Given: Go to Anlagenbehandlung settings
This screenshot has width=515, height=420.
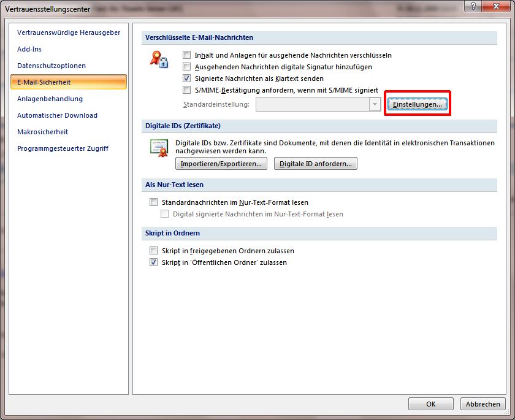Looking at the screenshot, I should click(x=50, y=99).
